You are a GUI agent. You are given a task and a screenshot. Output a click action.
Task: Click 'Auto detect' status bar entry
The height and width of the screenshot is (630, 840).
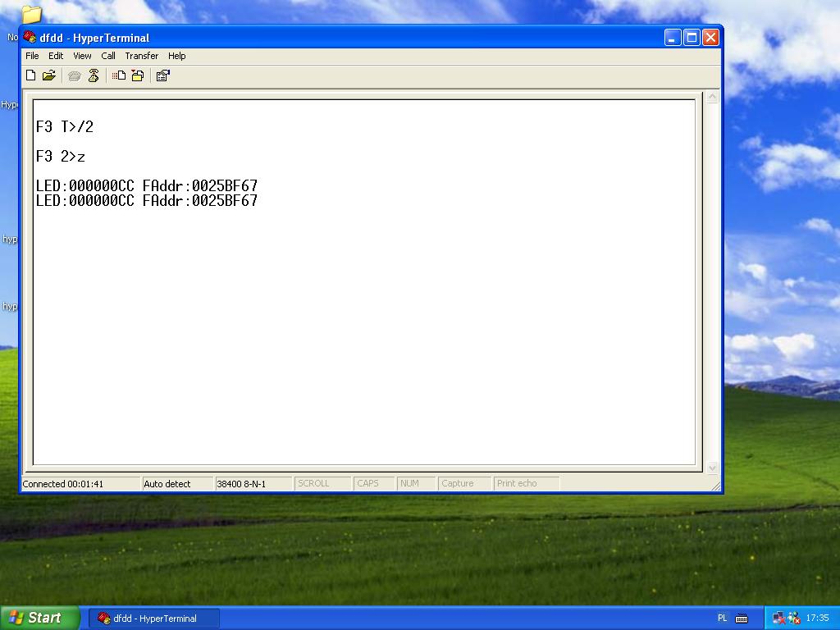[167, 484]
